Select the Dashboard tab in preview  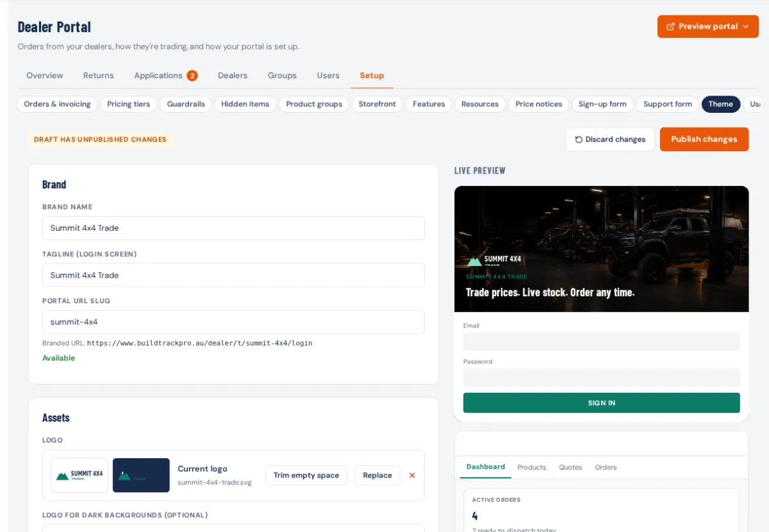[486, 467]
